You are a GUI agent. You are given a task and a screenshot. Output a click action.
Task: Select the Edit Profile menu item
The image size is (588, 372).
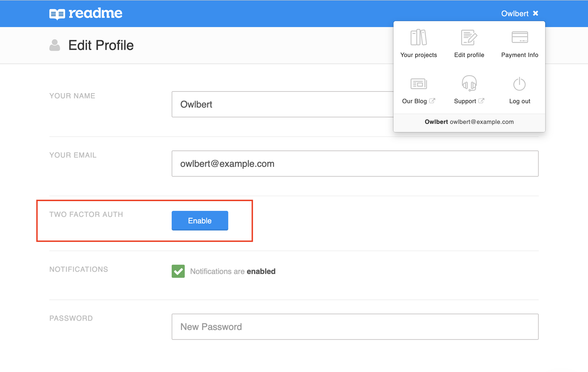[469, 43]
